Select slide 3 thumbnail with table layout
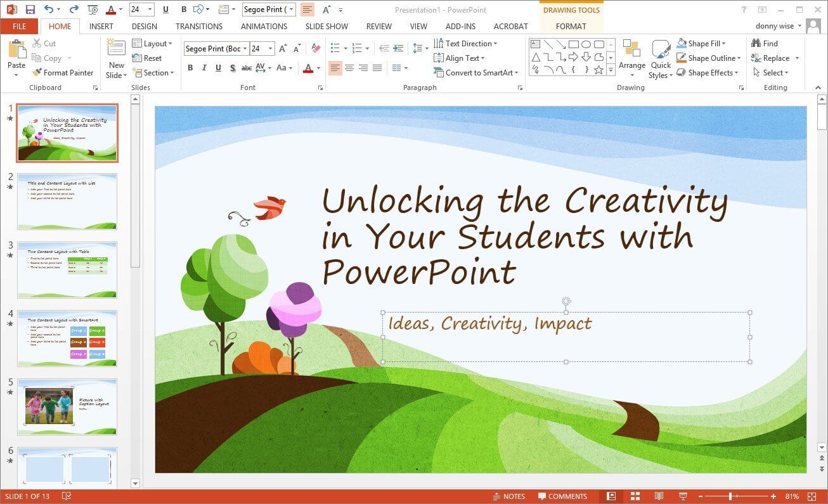This screenshot has height=504, width=828. pos(67,269)
